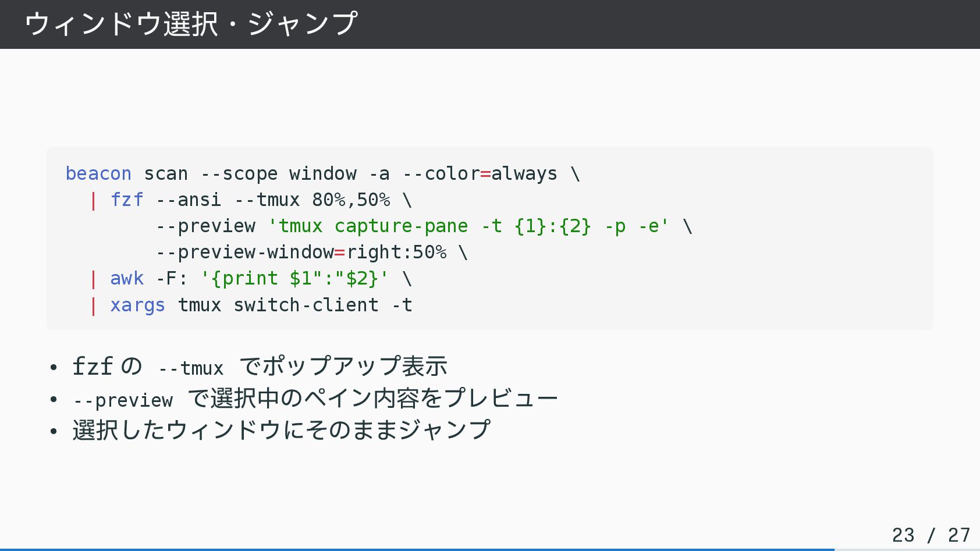This screenshot has height=551, width=980.
Task: Click the green awk '{print $1":"$2}' string
Action: tap(294, 278)
